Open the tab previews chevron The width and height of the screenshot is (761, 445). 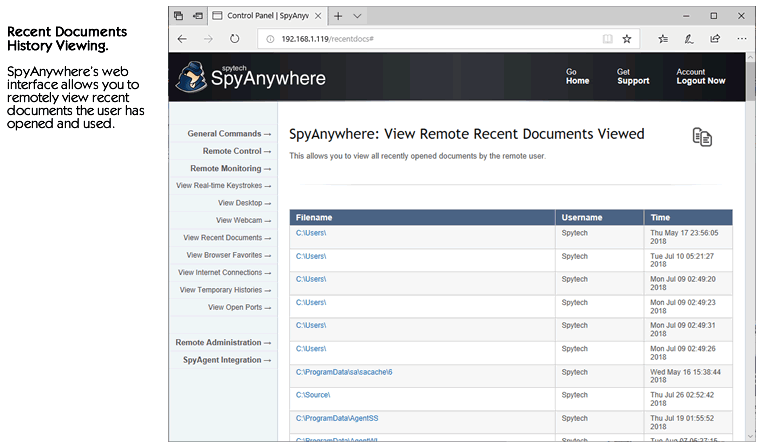click(x=357, y=16)
